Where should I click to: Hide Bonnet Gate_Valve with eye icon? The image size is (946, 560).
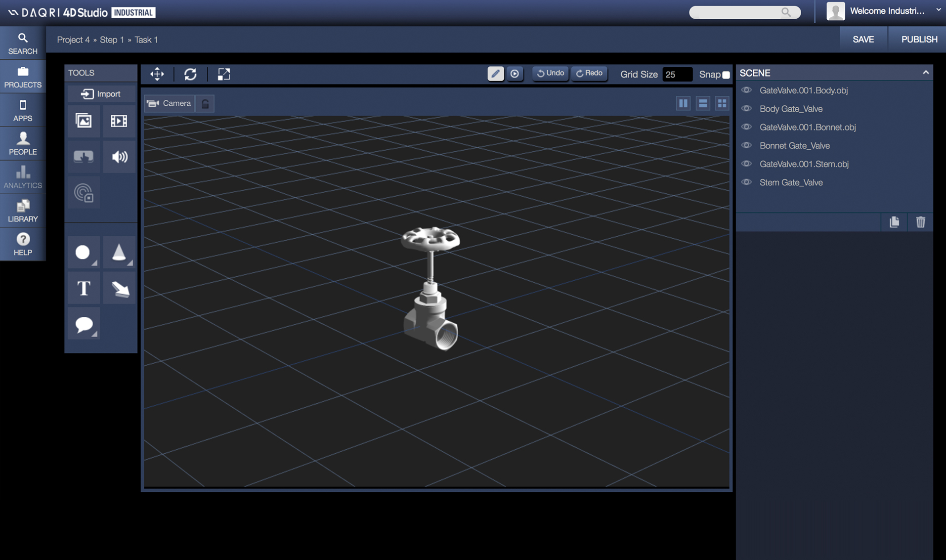point(746,145)
